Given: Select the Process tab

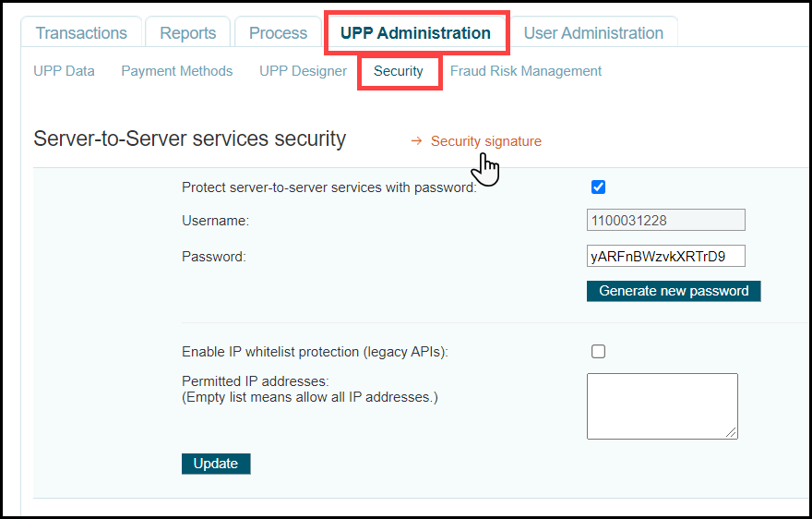Looking at the screenshot, I should tap(278, 33).
